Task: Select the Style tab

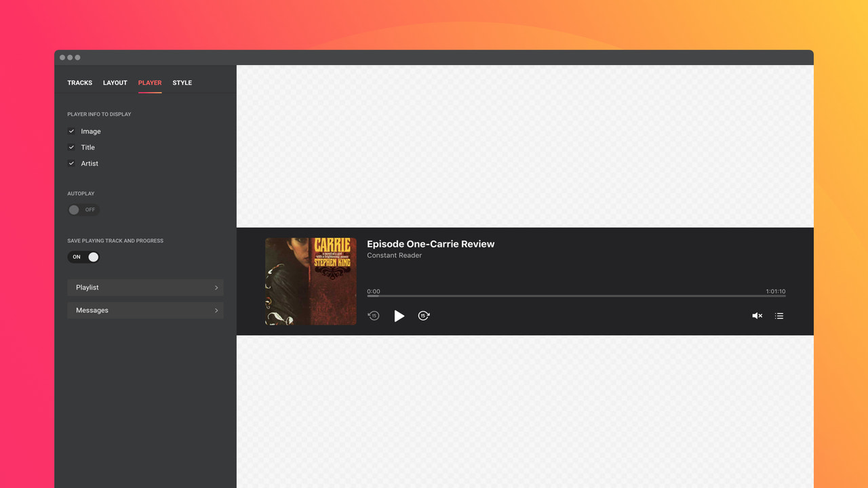Action: pos(182,83)
